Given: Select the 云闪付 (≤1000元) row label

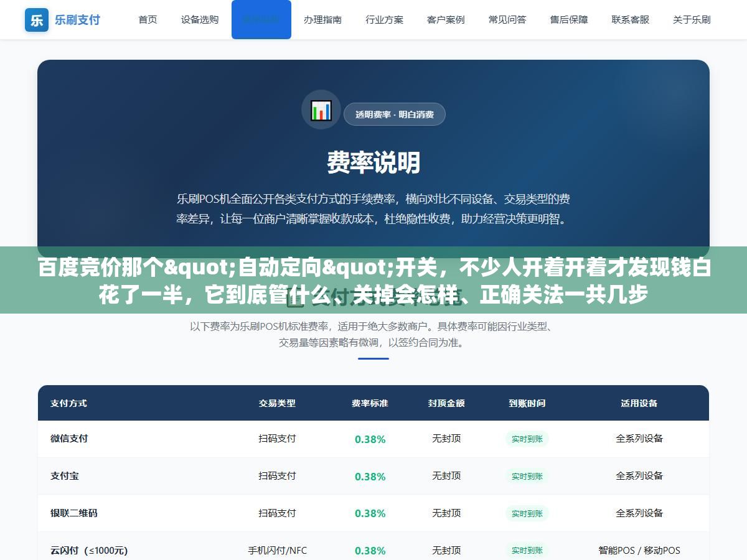Looking at the screenshot, I should tap(89, 550).
